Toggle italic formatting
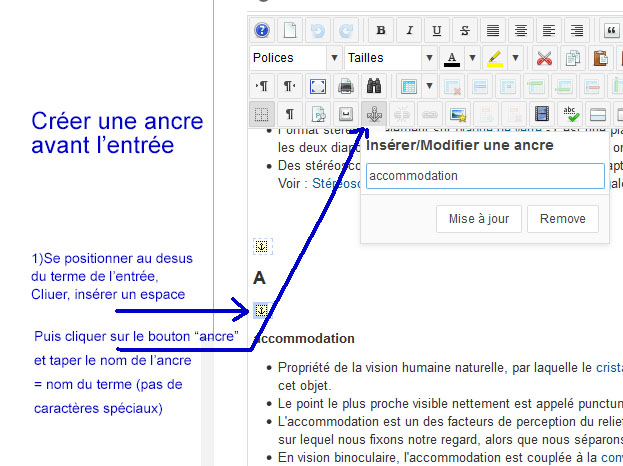This screenshot has height=466, width=623. [409, 30]
